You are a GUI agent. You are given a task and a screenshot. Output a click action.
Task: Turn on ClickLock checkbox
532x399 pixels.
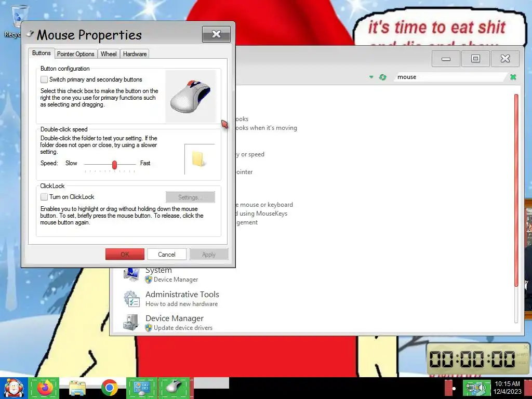point(44,197)
